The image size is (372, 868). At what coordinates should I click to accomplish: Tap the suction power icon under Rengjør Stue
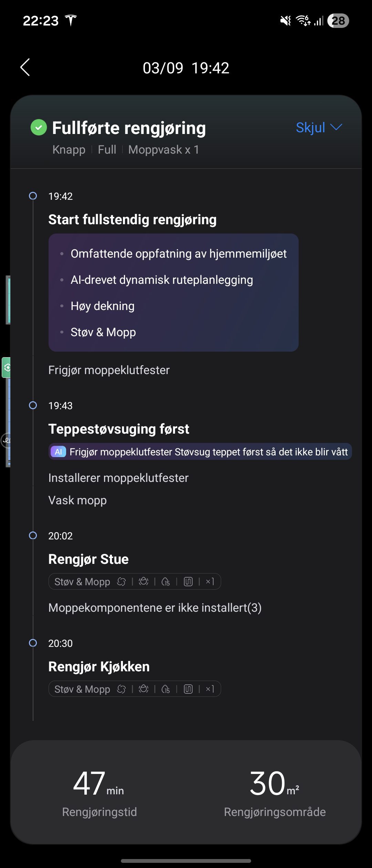pos(121,582)
